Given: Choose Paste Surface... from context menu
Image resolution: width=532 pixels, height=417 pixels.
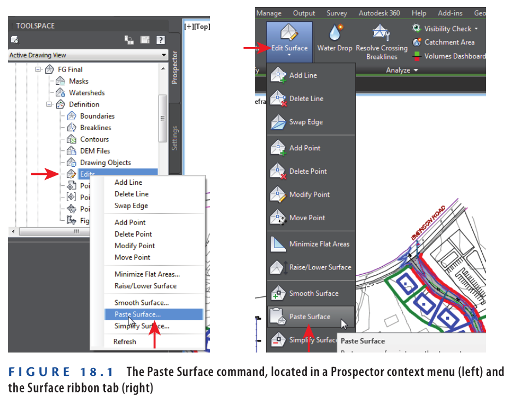Looking at the screenshot, I should [x=137, y=315].
